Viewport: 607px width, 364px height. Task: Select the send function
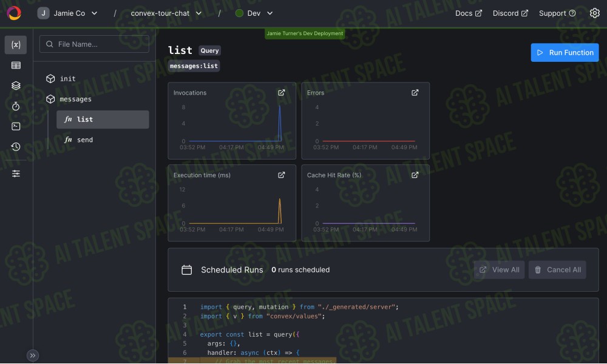click(103, 140)
